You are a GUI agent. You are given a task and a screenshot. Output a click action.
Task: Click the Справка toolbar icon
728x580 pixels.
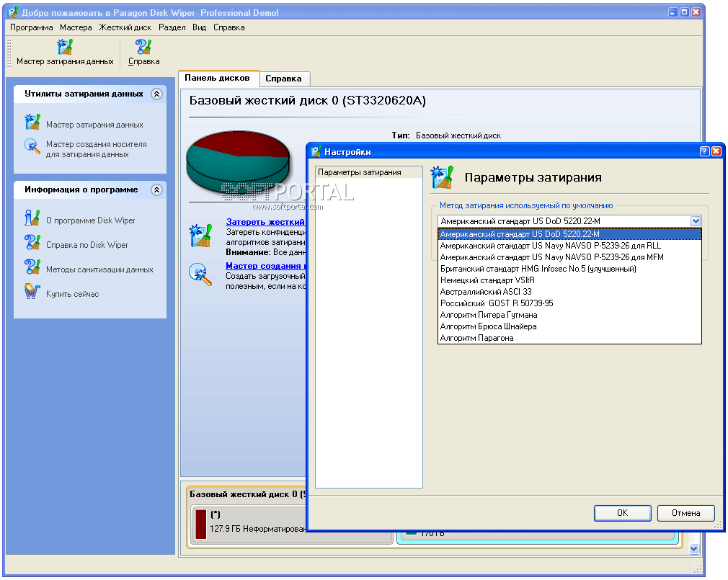pos(143,47)
